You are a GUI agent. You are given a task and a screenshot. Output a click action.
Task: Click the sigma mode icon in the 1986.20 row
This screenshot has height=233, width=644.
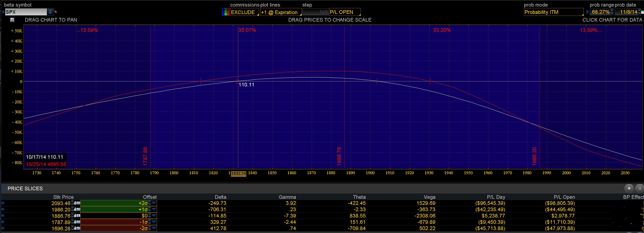[x=78, y=209]
